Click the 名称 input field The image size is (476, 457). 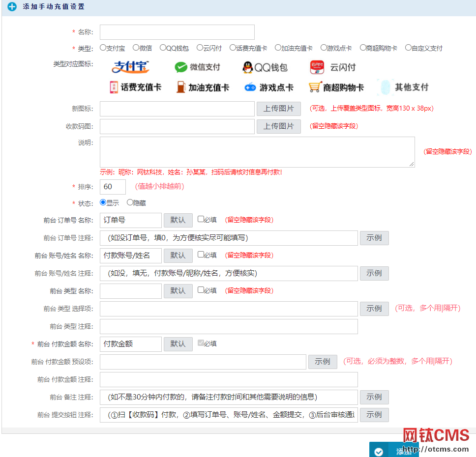tap(178, 32)
